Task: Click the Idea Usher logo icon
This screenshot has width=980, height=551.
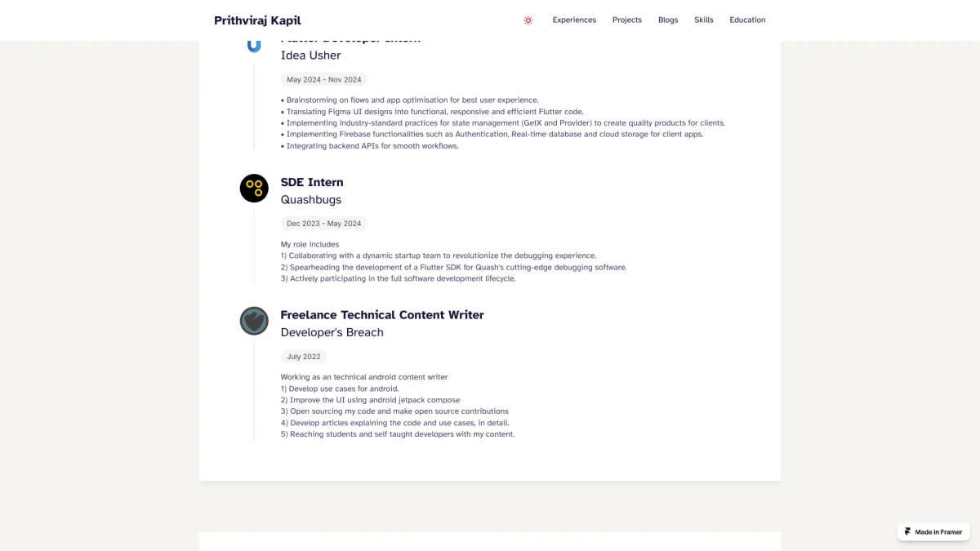Action: coord(254,46)
